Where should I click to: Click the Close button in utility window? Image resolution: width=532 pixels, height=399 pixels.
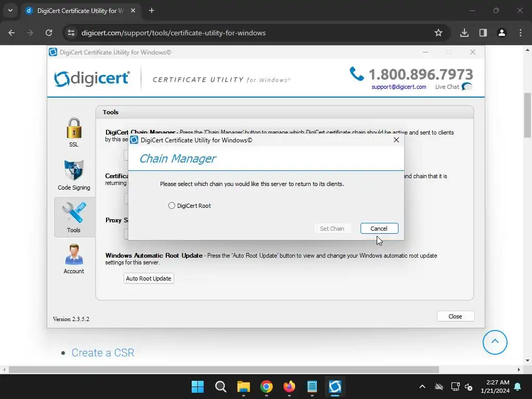click(455, 316)
